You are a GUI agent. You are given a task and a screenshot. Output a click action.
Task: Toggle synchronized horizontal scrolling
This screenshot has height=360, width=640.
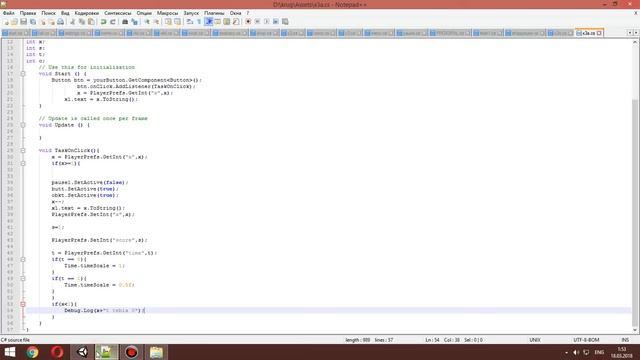(178, 22)
